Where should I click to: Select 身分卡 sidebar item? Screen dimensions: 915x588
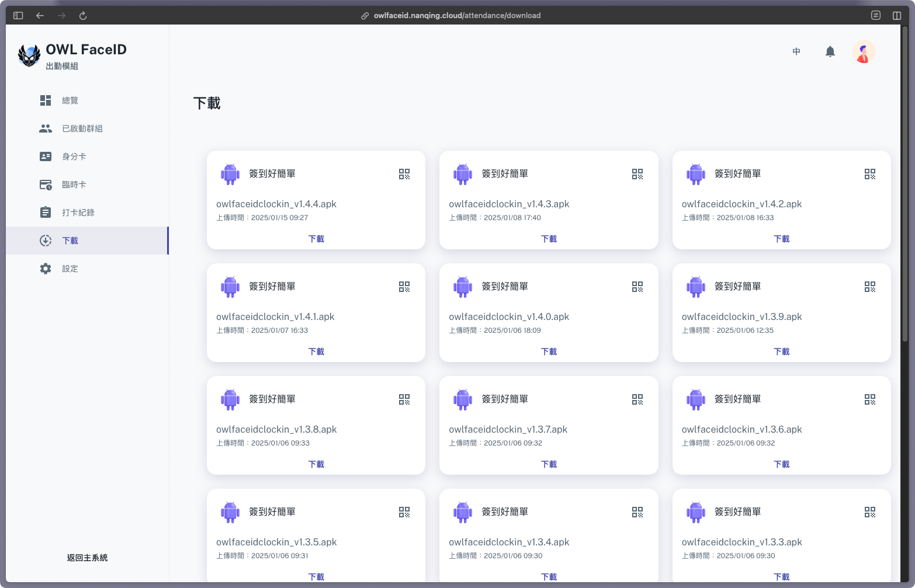coord(74,156)
